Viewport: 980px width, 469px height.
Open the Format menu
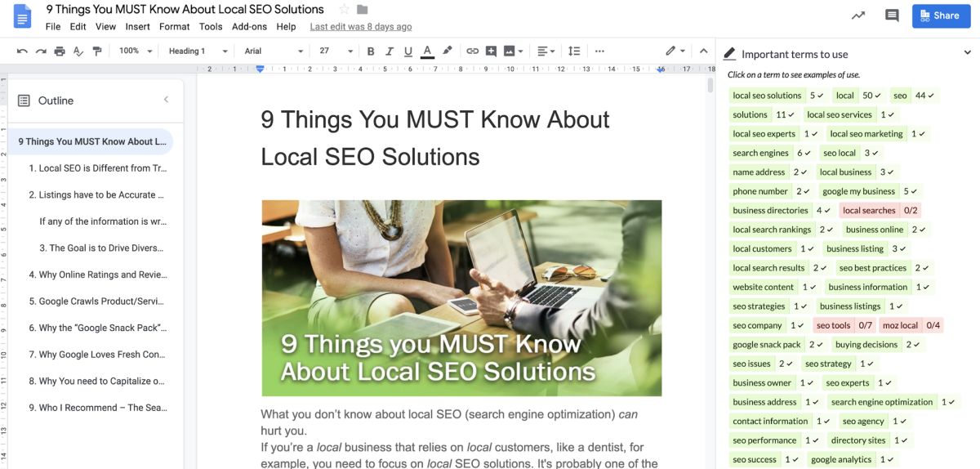(174, 26)
